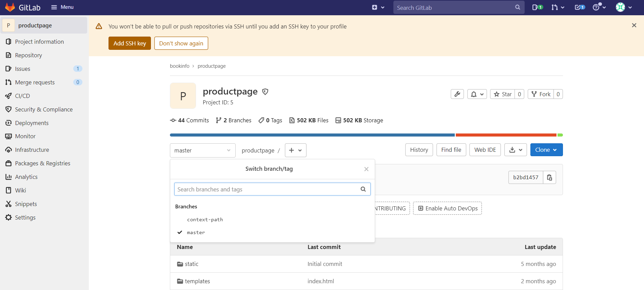Viewport: 644px width, 290px height.
Task: Open the 502 KB Files link
Action: click(x=309, y=120)
